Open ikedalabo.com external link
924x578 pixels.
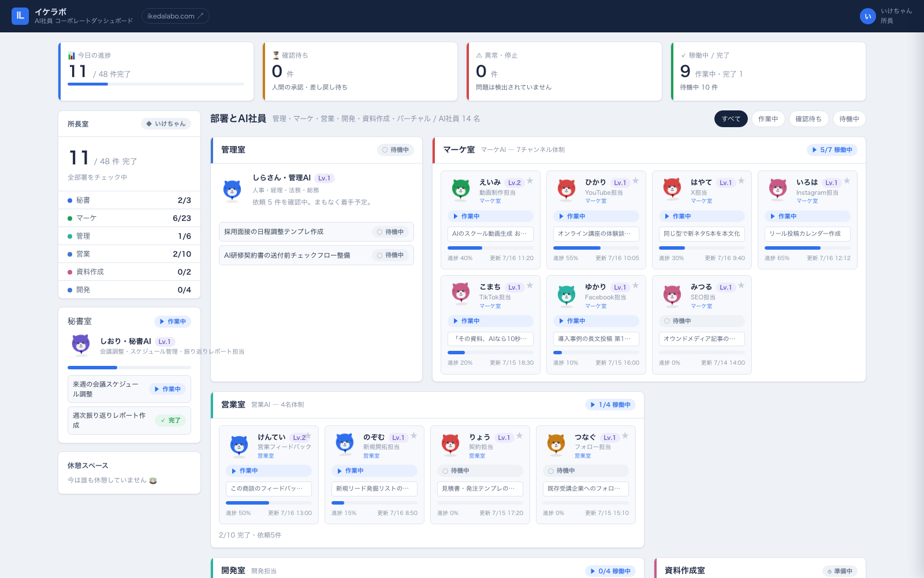[x=176, y=16]
